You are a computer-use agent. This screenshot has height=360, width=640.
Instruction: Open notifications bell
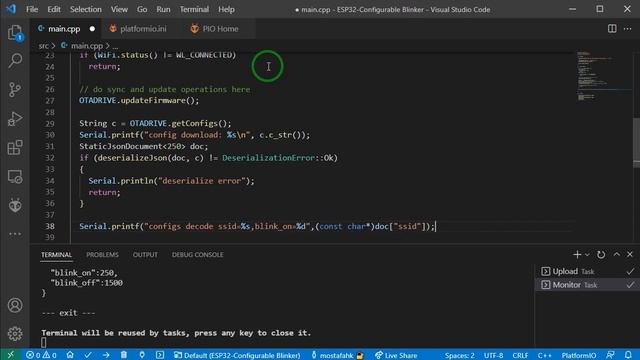click(x=628, y=355)
